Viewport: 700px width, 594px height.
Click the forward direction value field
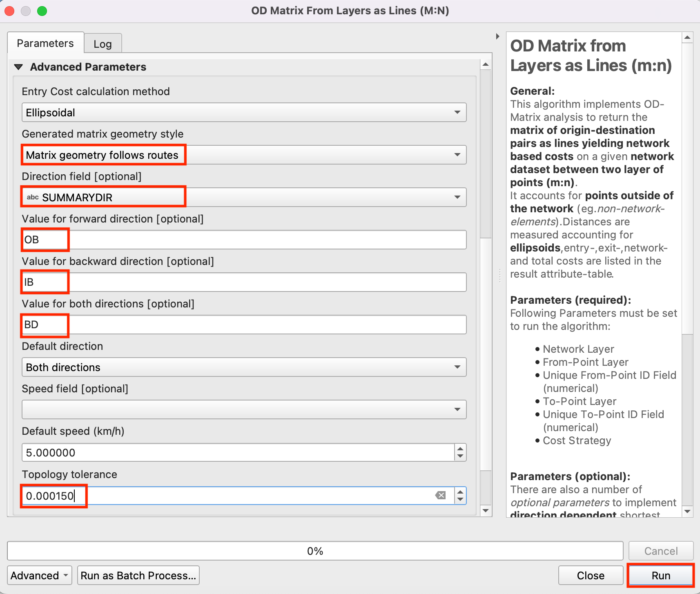click(244, 240)
